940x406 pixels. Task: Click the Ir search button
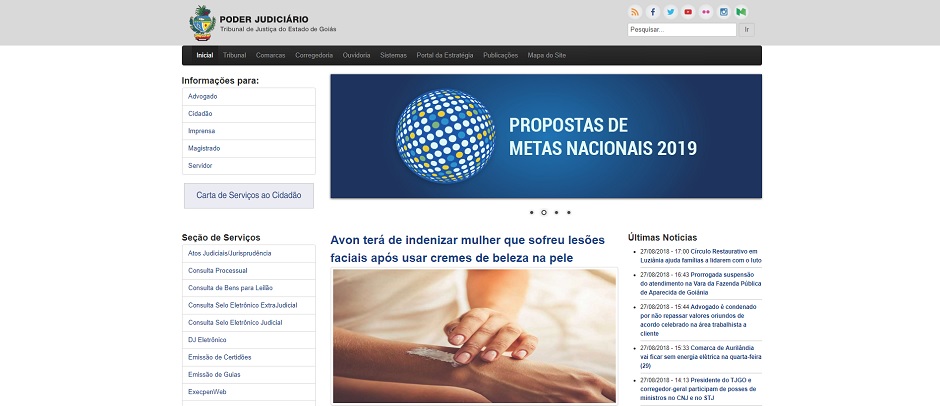click(746, 29)
